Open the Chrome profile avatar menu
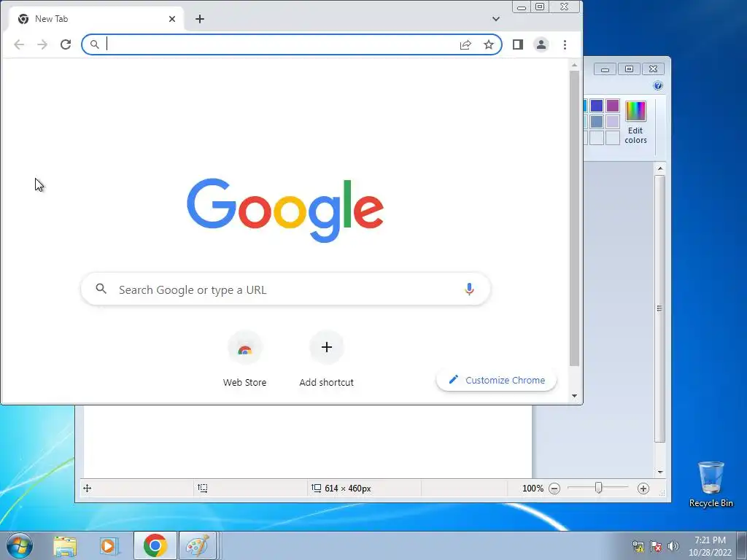The image size is (747, 560). (x=541, y=44)
